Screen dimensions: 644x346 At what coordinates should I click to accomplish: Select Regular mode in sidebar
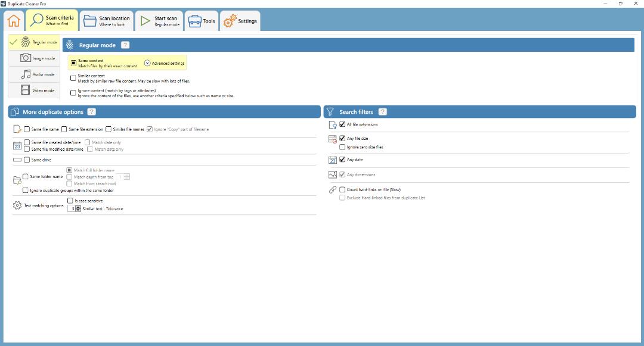tap(34, 42)
